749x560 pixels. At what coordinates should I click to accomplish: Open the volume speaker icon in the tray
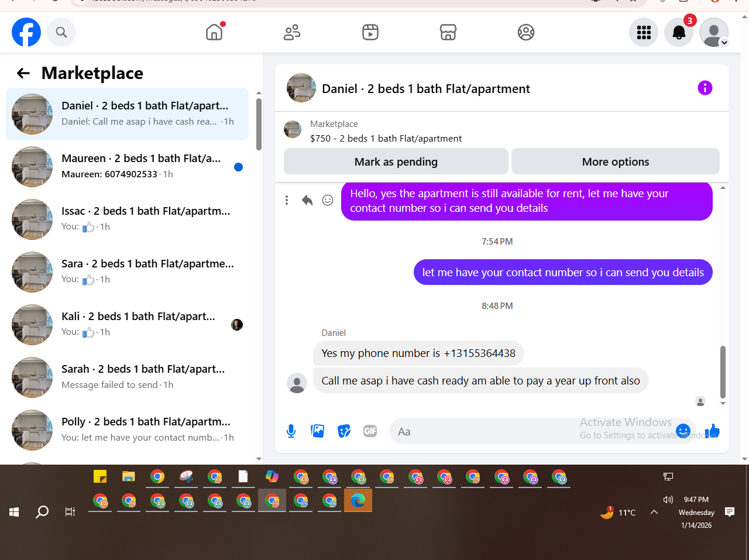point(668,500)
